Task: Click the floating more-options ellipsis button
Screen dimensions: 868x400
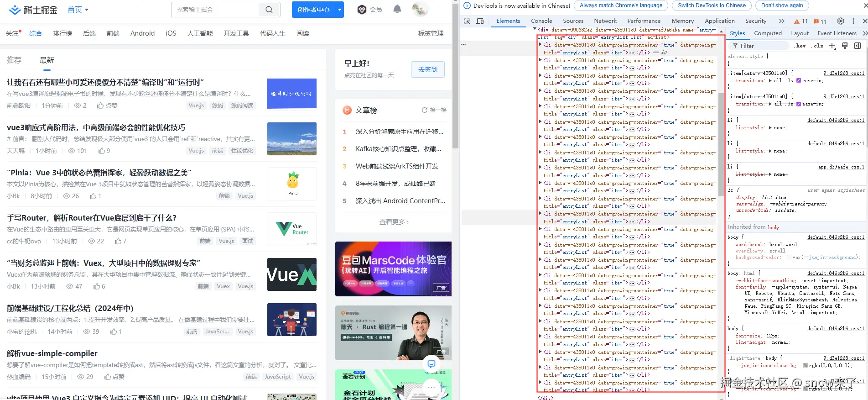Action: pyautogui.click(x=431, y=387)
